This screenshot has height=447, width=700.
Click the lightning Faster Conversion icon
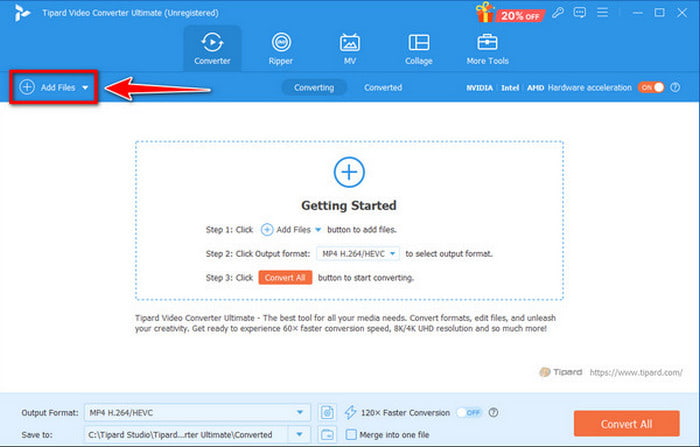[x=350, y=413]
